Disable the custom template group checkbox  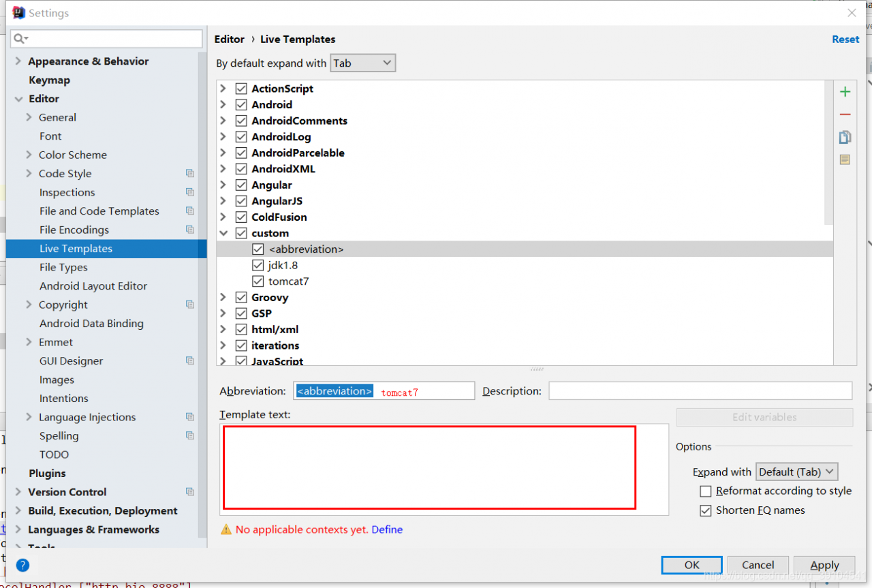241,233
